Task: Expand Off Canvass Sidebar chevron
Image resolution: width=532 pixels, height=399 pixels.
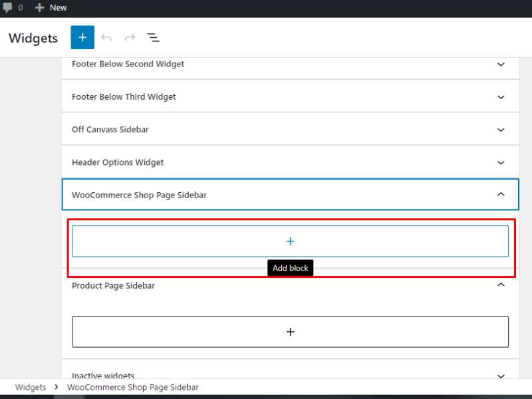Action: (x=501, y=130)
